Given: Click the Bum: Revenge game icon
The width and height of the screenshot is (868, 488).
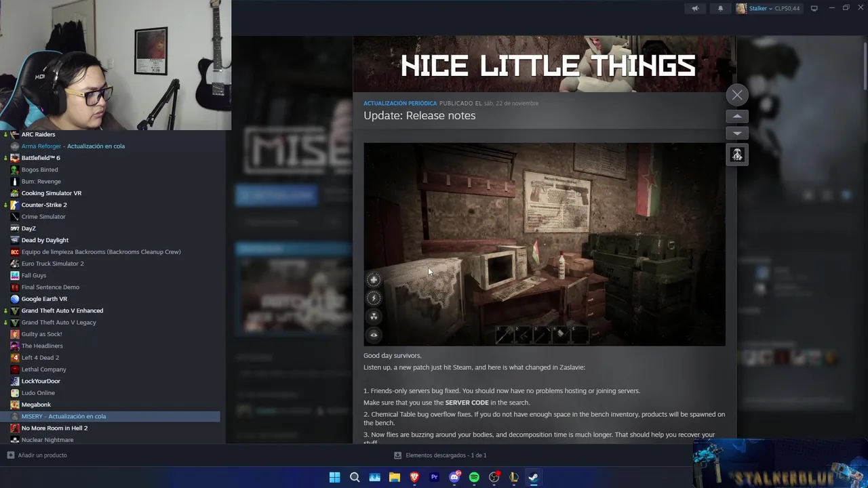Looking at the screenshot, I should coord(15,181).
